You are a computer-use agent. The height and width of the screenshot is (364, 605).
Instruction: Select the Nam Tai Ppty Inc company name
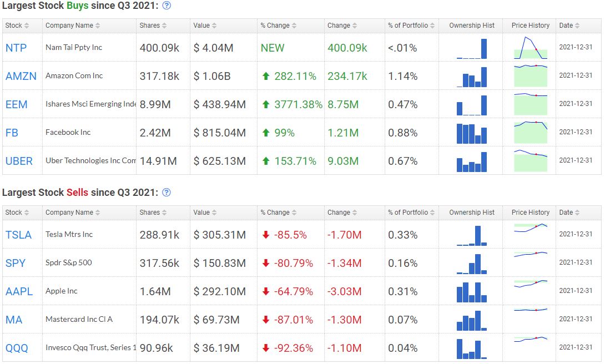click(74, 47)
